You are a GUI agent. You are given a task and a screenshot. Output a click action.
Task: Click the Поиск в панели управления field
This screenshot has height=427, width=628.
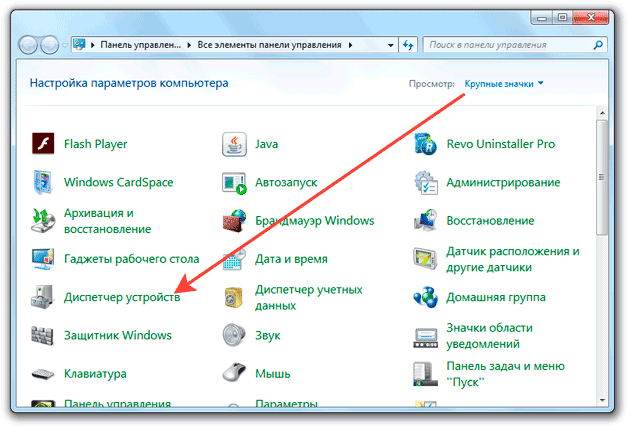tap(515, 45)
